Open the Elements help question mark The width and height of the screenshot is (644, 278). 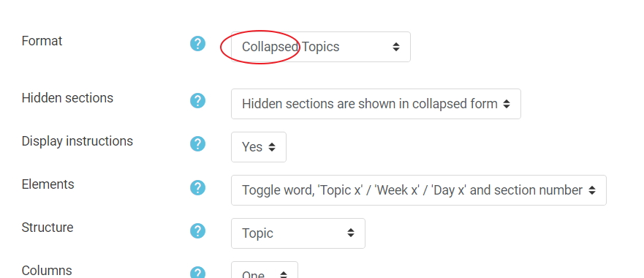tap(197, 187)
